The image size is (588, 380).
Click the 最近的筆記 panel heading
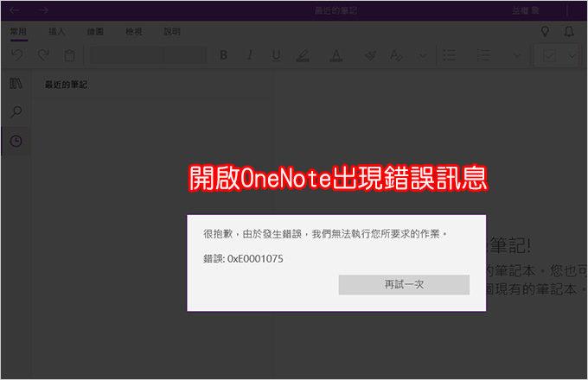(x=66, y=85)
